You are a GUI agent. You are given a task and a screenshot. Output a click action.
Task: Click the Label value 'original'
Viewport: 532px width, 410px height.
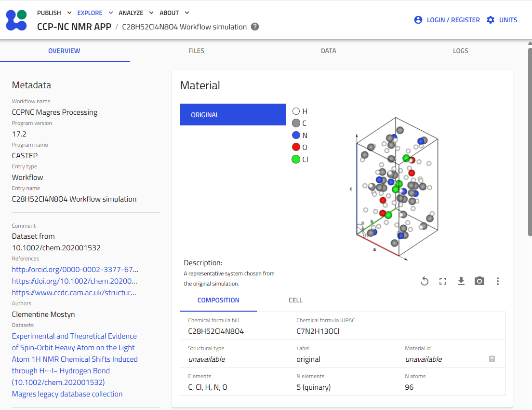point(308,359)
